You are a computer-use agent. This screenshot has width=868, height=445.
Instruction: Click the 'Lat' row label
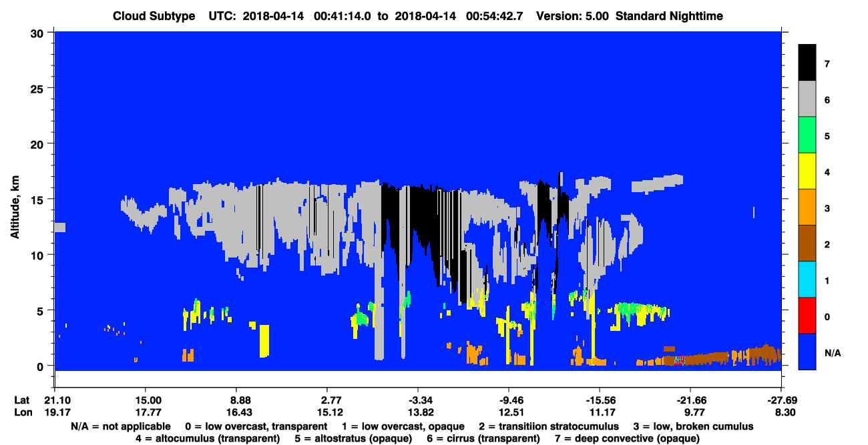(x=21, y=400)
